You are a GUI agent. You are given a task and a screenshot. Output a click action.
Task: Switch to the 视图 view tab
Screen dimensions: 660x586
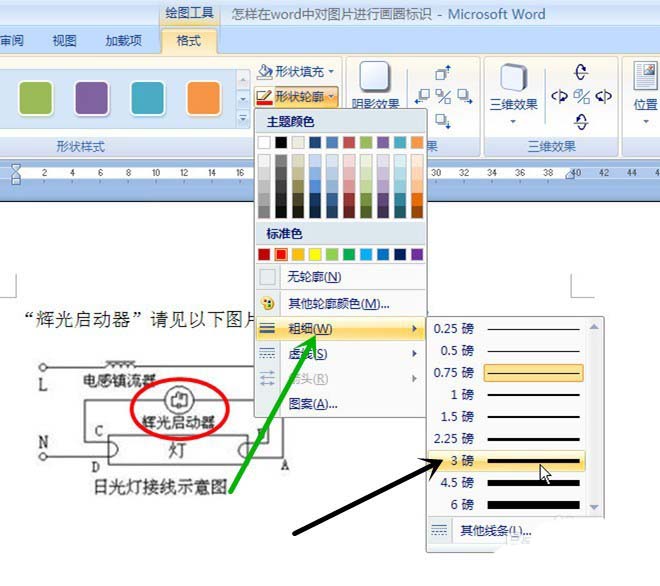click(64, 40)
